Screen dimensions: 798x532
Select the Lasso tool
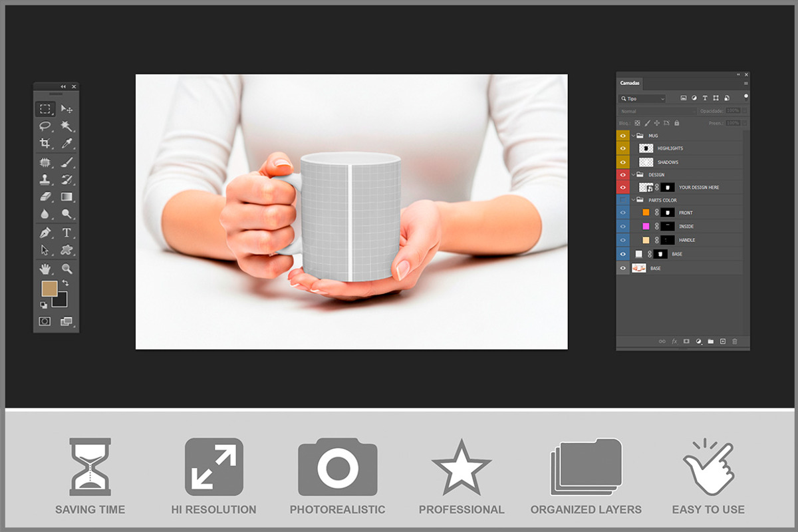[45, 126]
